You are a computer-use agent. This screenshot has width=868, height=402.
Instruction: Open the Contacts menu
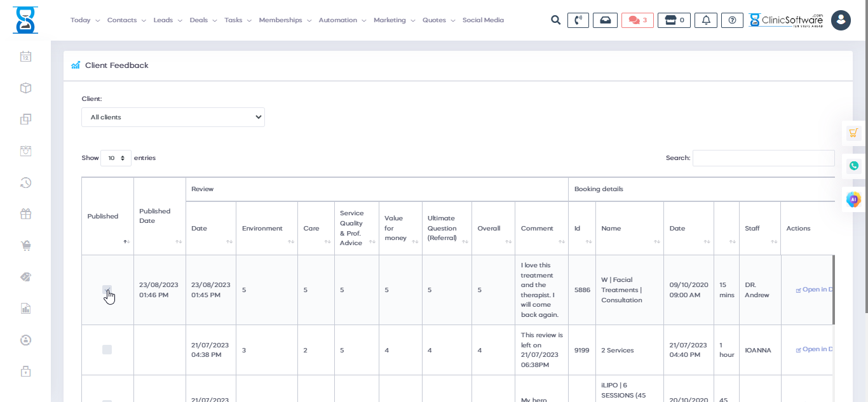[126, 20]
